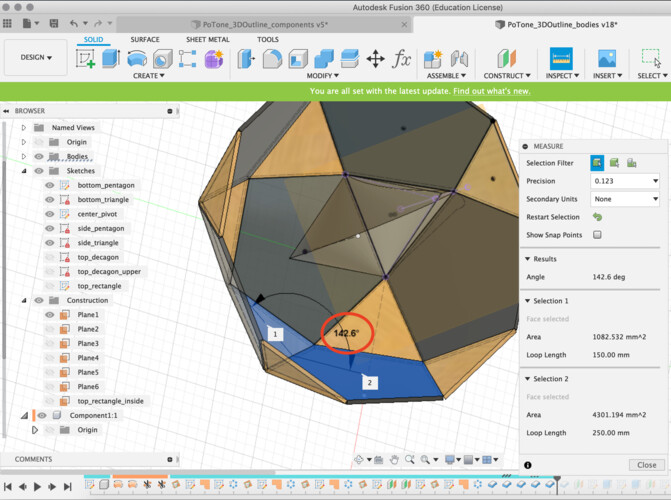This screenshot has width=671, height=500.
Task: Switch to the SURFACE tab
Action: pyautogui.click(x=145, y=39)
